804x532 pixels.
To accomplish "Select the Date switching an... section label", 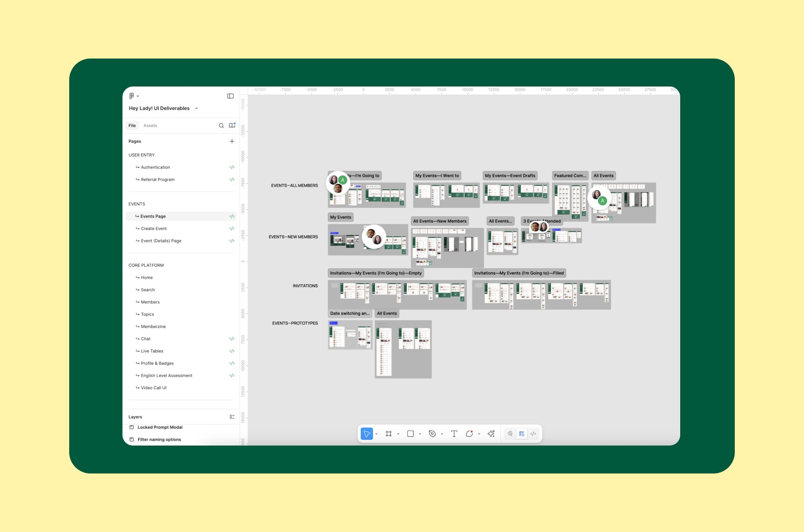I will click(x=350, y=313).
